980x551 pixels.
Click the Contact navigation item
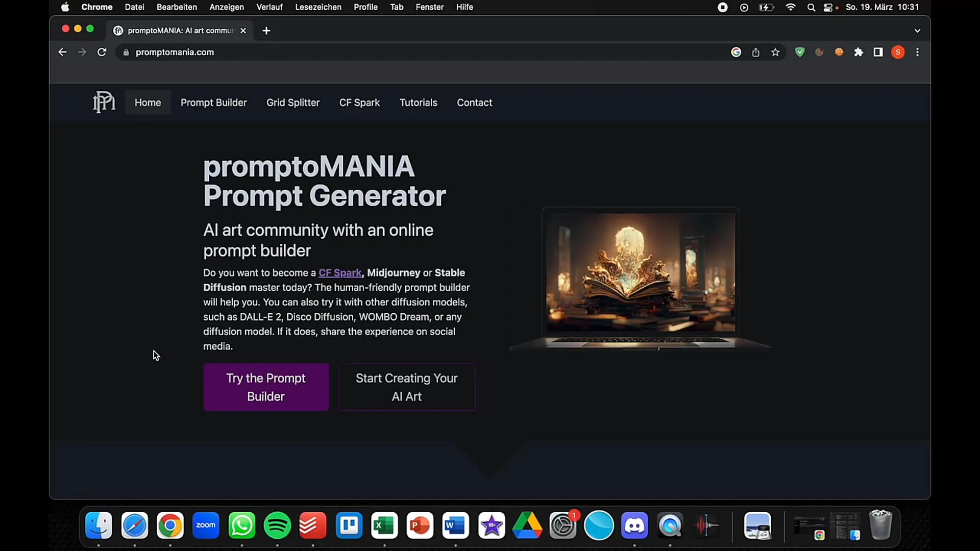pyautogui.click(x=475, y=102)
